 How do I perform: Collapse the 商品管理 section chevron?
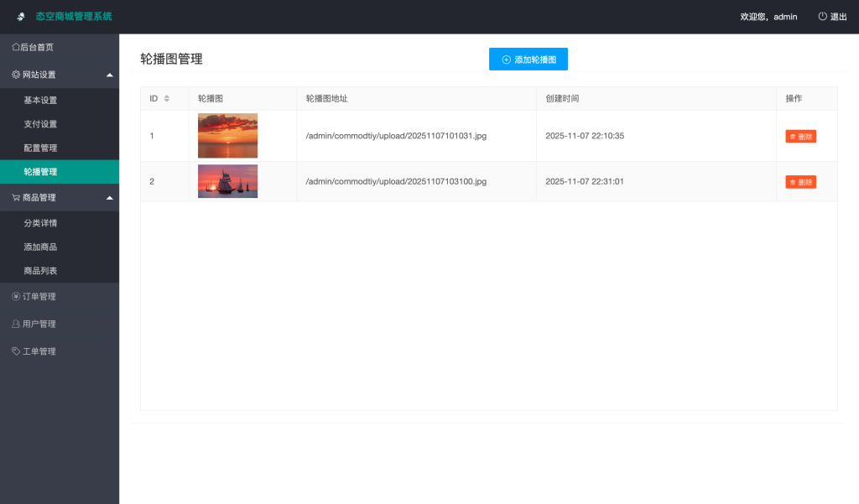pos(109,197)
